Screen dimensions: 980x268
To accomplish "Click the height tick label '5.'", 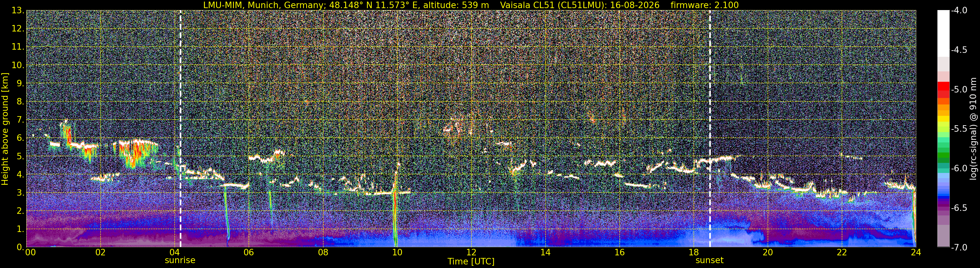I will coord(20,156).
